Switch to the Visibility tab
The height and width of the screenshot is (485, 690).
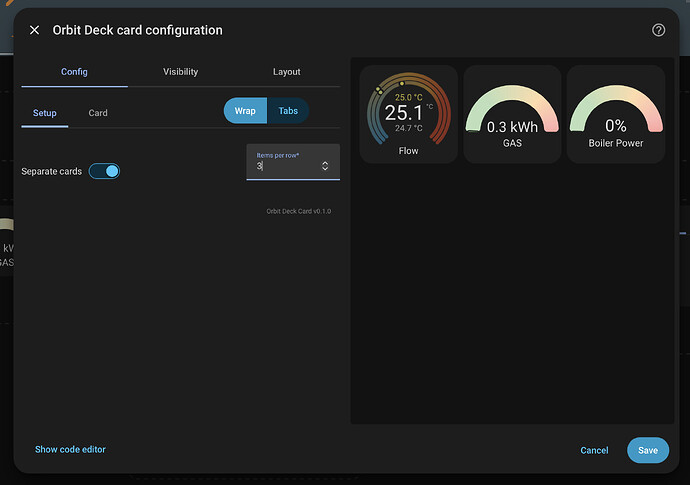(x=180, y=72)
